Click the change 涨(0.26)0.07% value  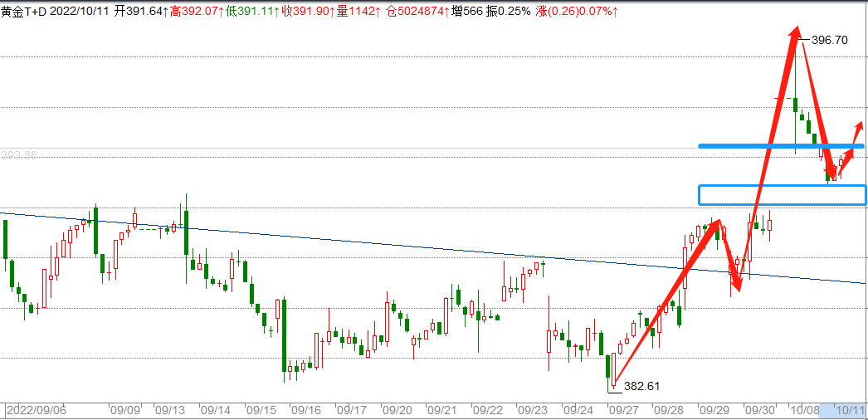point(578,12)
